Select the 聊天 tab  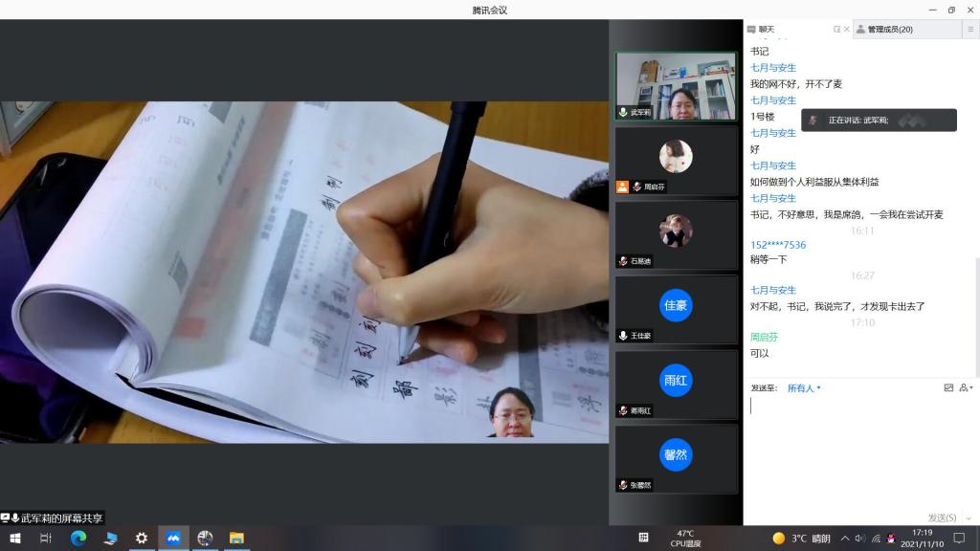pyautogui.click(x=767, y=30)
